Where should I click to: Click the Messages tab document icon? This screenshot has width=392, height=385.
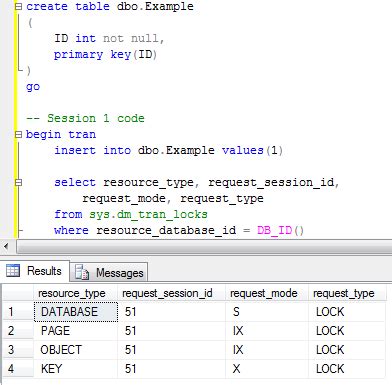[x=82, y=272]
